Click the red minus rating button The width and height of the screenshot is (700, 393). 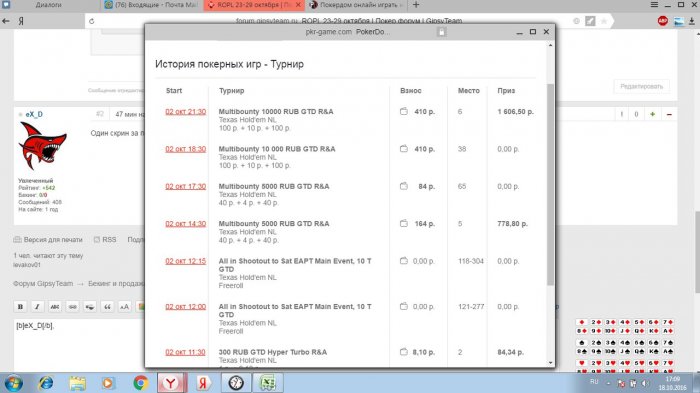point(669,114)
